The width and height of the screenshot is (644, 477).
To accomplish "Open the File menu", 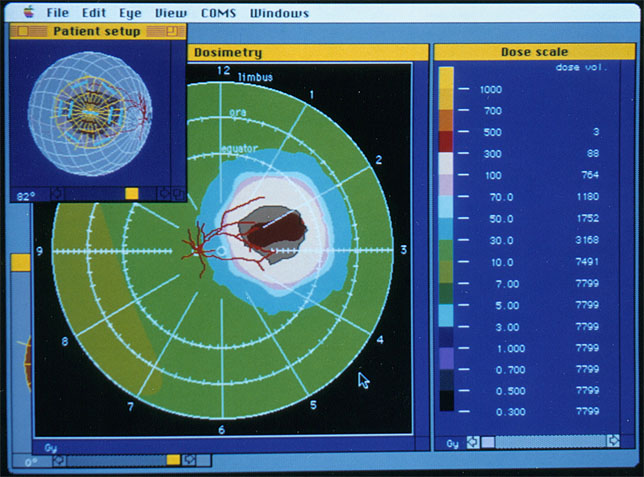I will [x=58, y=14].
